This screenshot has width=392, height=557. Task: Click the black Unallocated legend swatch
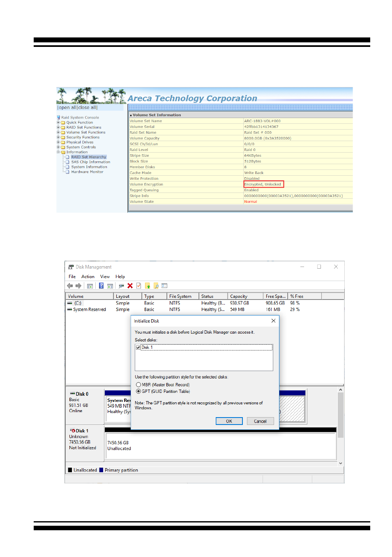coord(70,470)
